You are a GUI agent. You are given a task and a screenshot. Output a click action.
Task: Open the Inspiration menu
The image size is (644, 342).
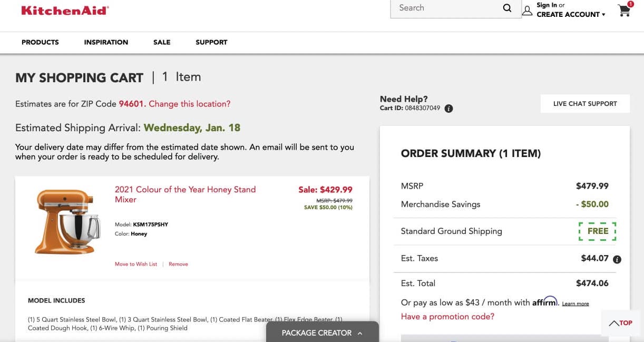point(106,42)
